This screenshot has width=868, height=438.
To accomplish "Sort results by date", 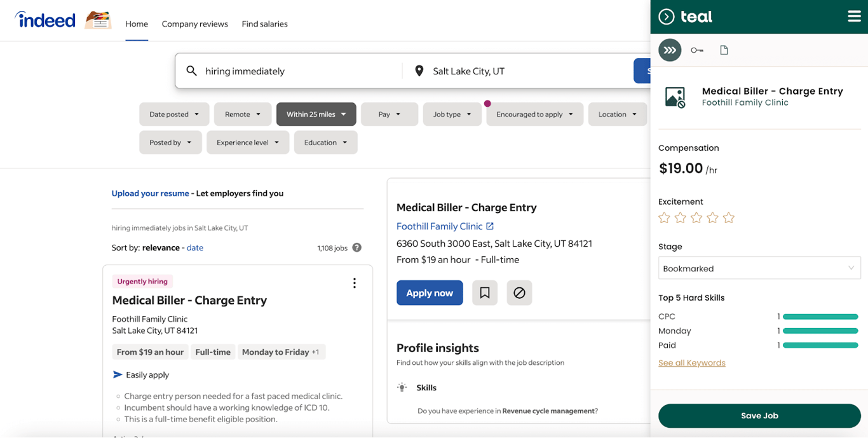I will (x=195, y=248).
